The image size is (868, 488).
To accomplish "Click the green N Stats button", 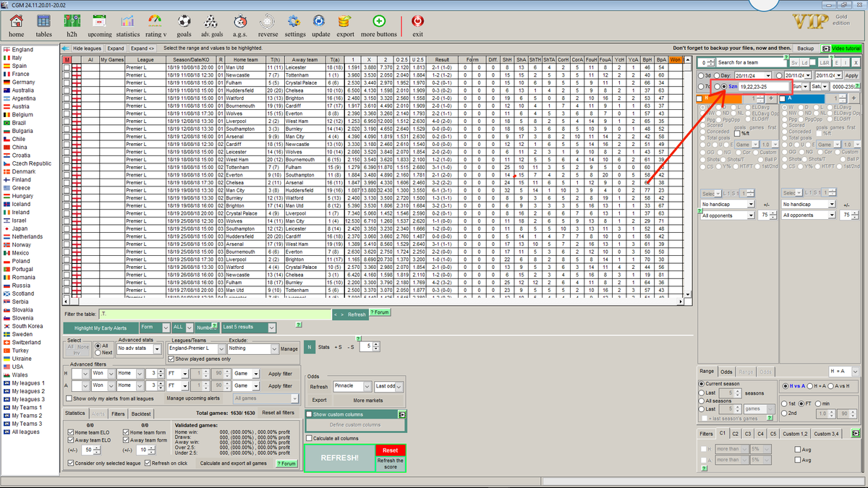I will pos(310,347).
